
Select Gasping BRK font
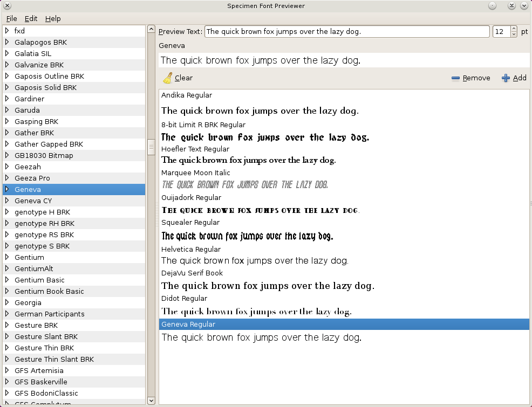point(74,121)
